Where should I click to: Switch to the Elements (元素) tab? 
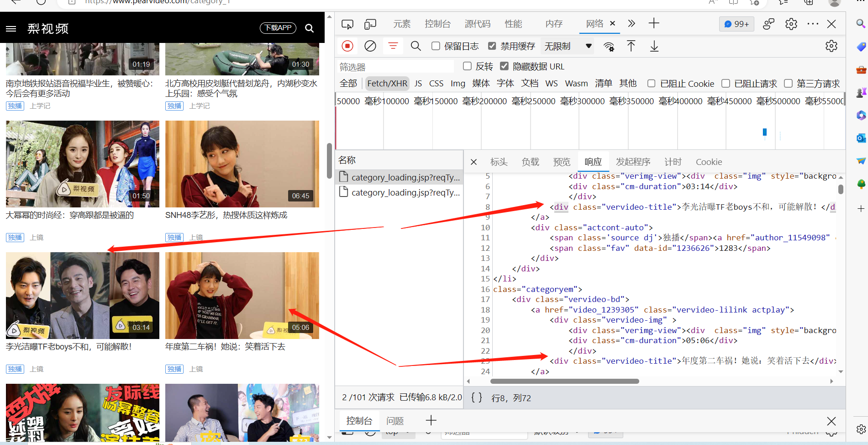(x=402, y=24)
